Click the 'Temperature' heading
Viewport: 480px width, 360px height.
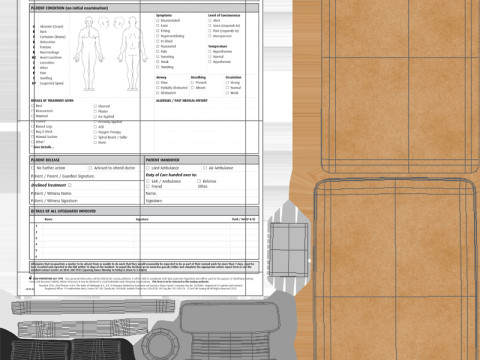(218, 46)
